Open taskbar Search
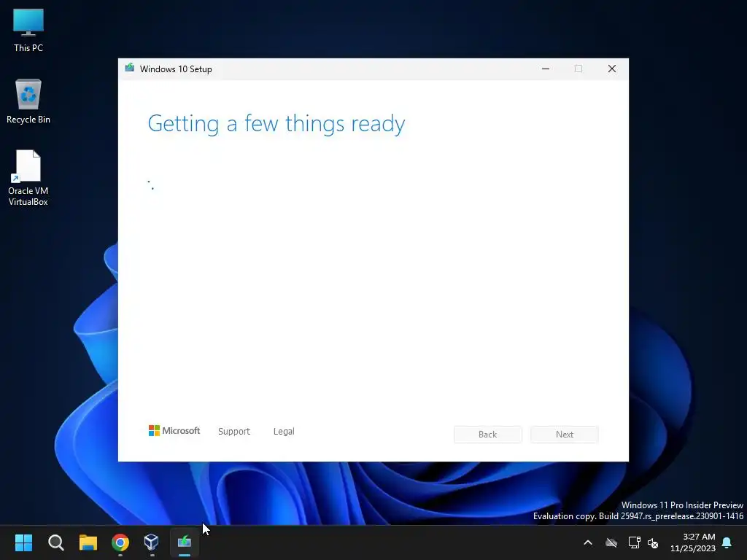This screenshot has width=747, height=560. click(x=55, y=542)
